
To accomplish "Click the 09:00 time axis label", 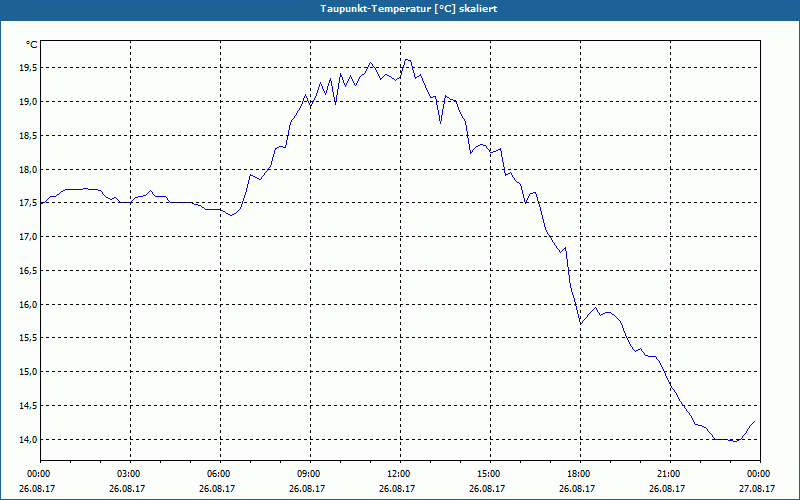I will [310, 474].
